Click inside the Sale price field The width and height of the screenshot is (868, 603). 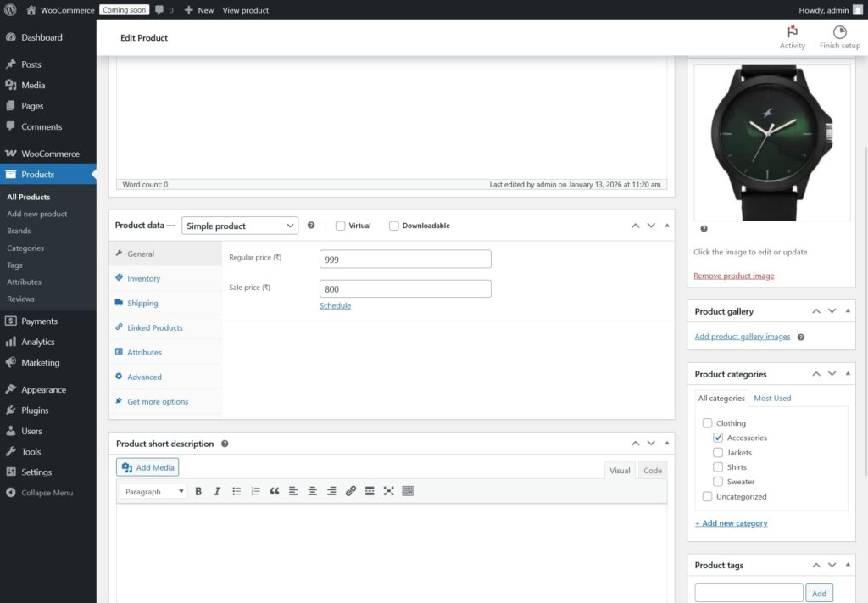(404, 288)
